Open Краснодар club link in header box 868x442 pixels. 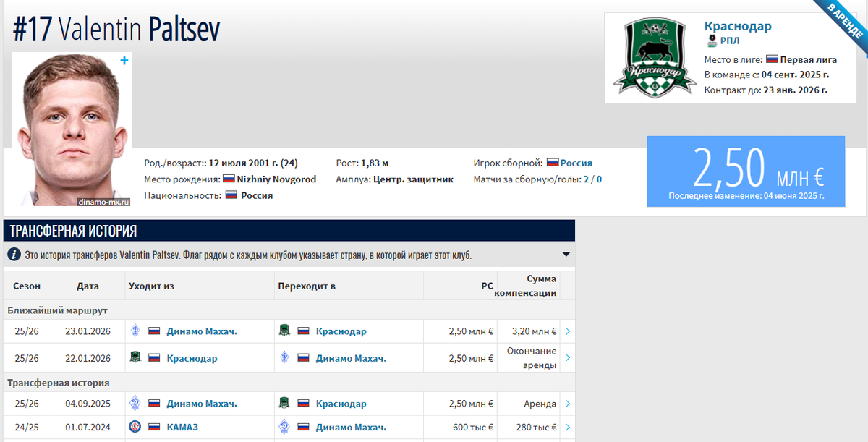pos(738,26)
